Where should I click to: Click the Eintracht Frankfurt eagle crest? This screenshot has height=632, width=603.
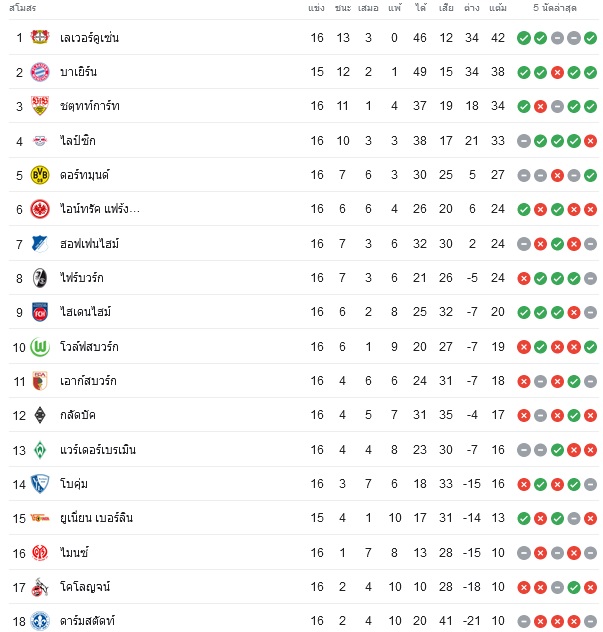point(40,209)
